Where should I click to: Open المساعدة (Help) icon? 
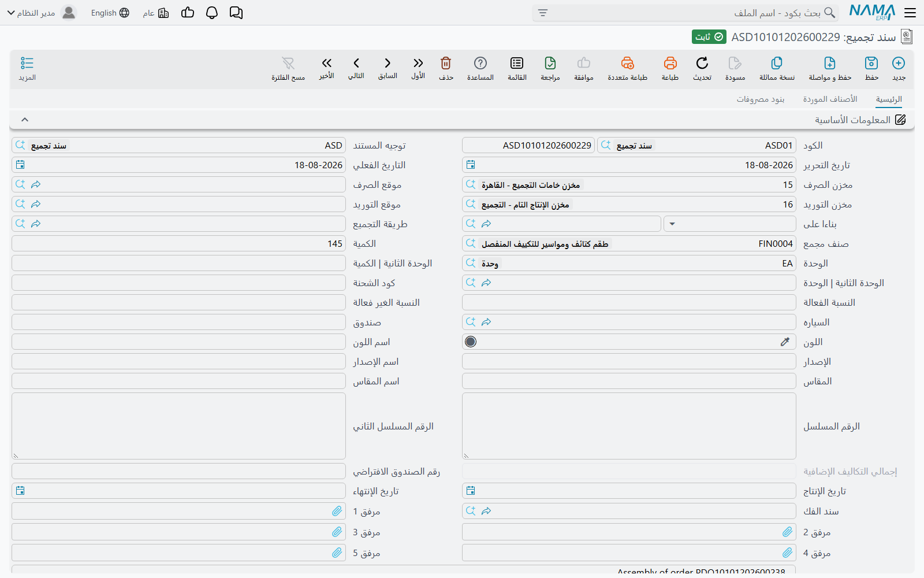480,63
